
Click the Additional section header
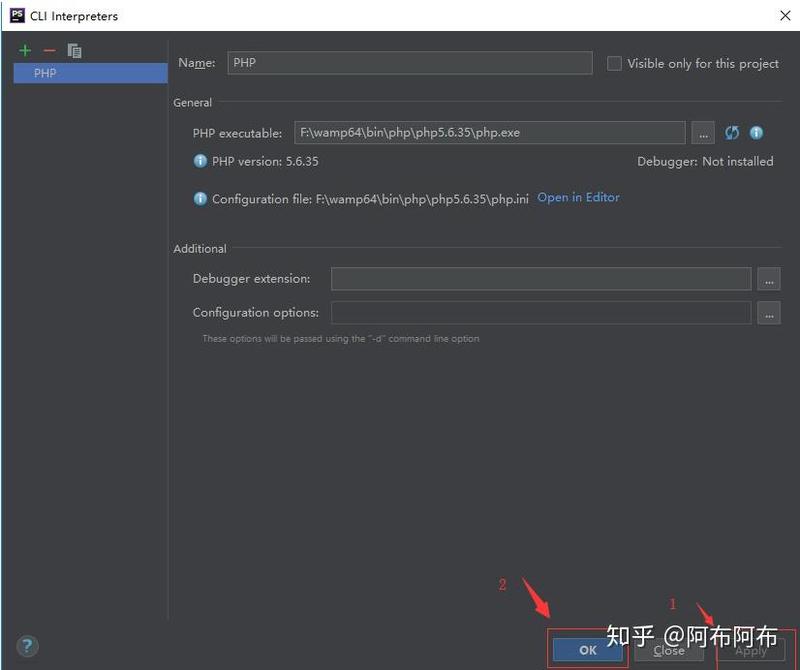pos(199,249)
